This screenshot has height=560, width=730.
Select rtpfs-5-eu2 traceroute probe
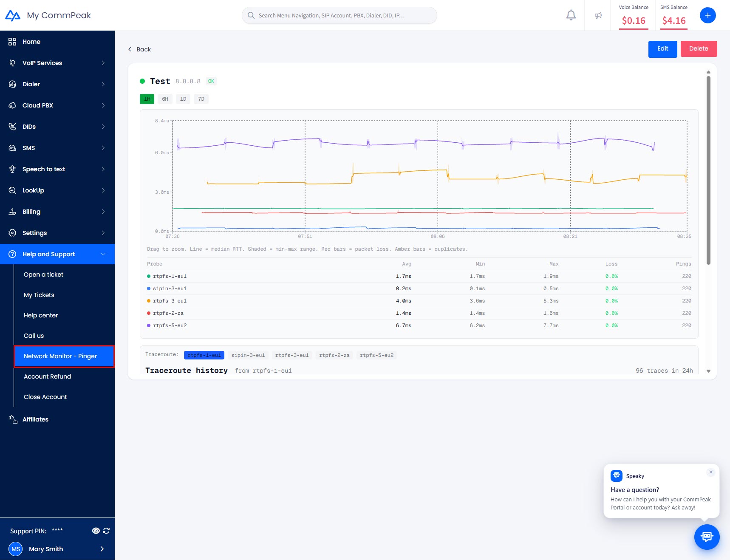376,355
